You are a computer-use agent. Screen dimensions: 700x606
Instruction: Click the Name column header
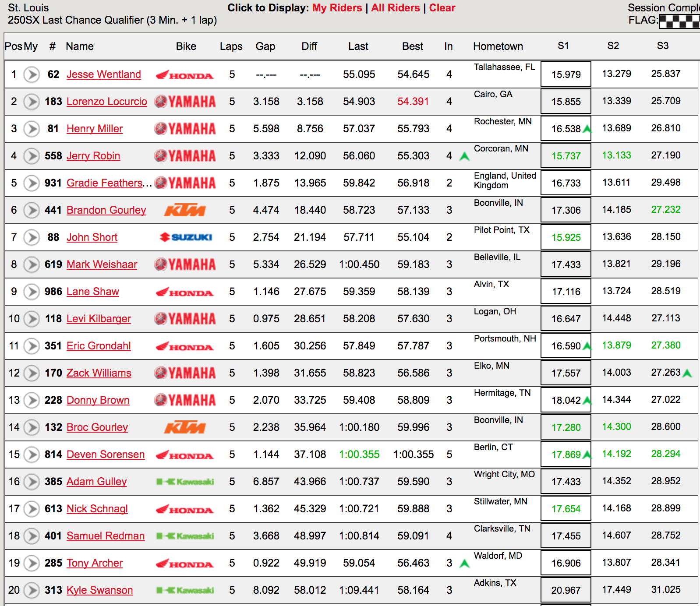(80, 46)
